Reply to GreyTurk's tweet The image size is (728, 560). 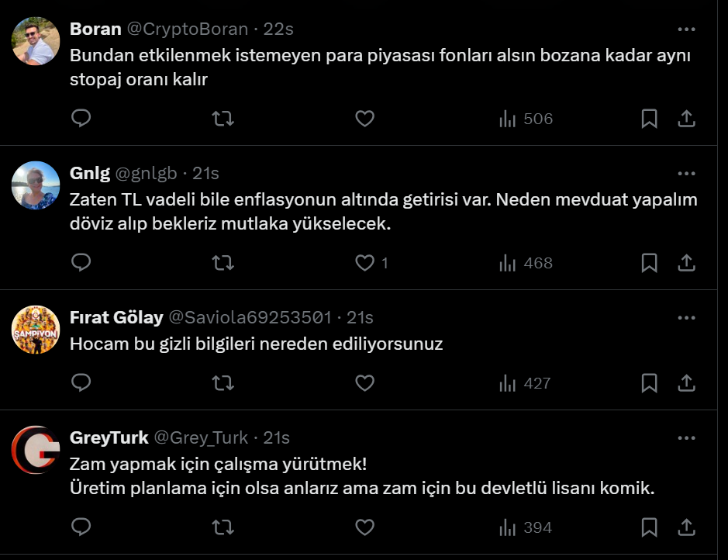point(81,527)
